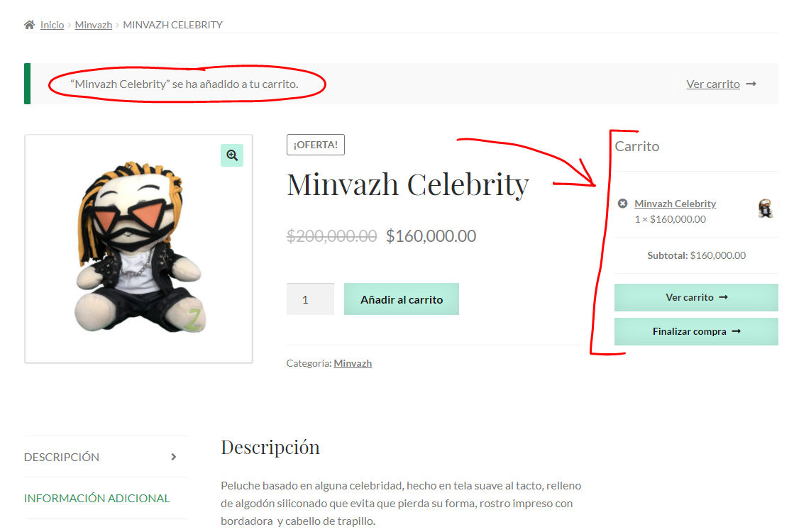Follow the Ver carrito link in the notification

[x=713, y=84]
